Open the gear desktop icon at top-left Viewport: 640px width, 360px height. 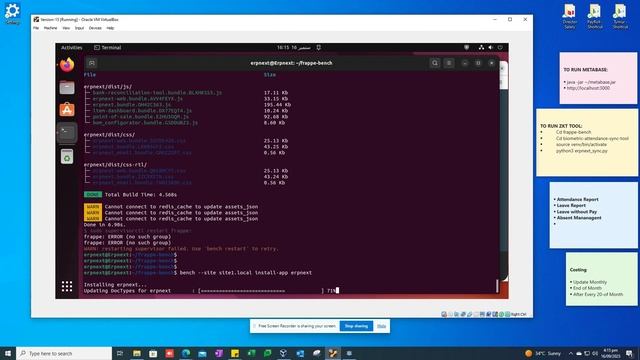coord(12,13)
